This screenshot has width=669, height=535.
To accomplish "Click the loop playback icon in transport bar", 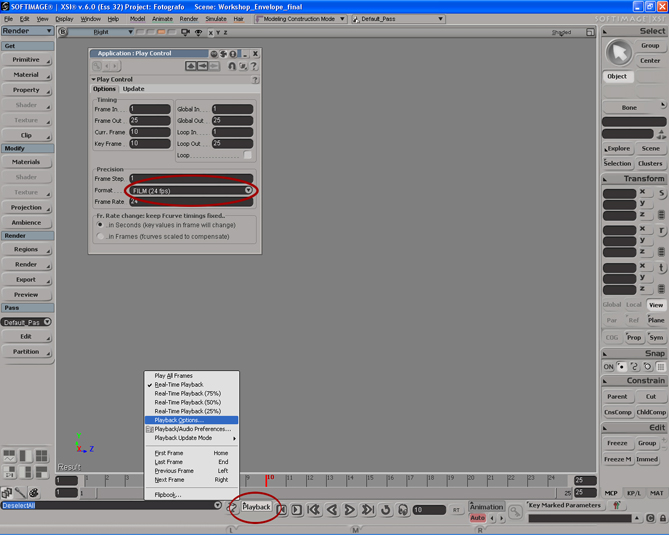I will tap(386, 510).
